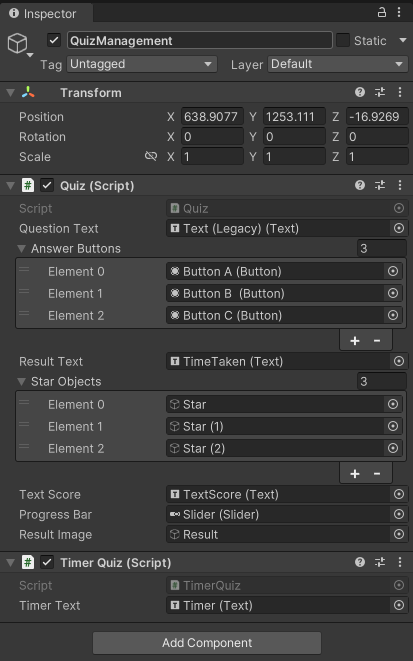The width and height of the screenshot is (413, 661).
Task: Open object picker for Question Text field
Action: (399, 228)
